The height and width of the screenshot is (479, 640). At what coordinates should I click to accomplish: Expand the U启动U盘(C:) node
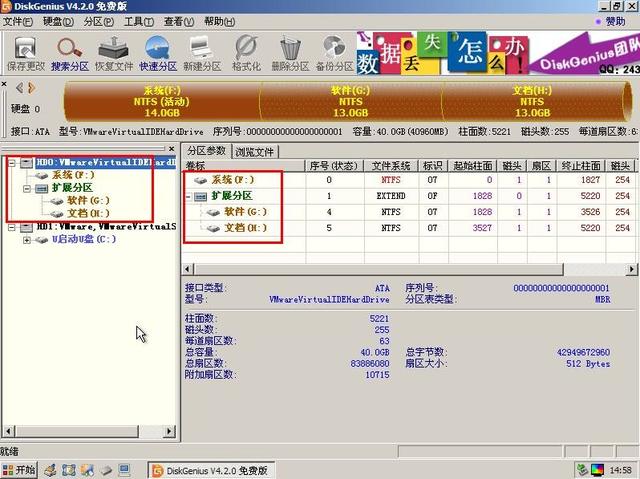click(27, 240)
